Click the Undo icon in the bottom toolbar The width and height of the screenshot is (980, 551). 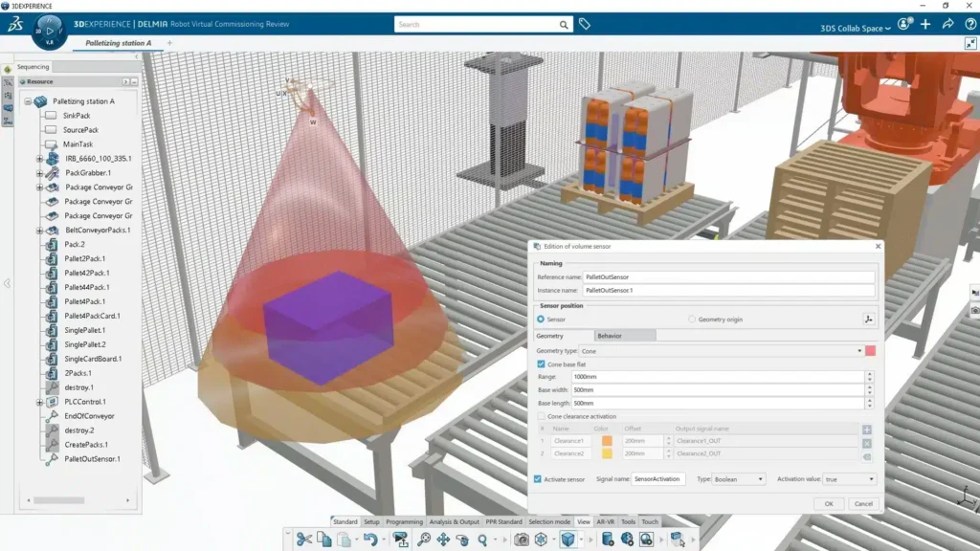(371, 539)
